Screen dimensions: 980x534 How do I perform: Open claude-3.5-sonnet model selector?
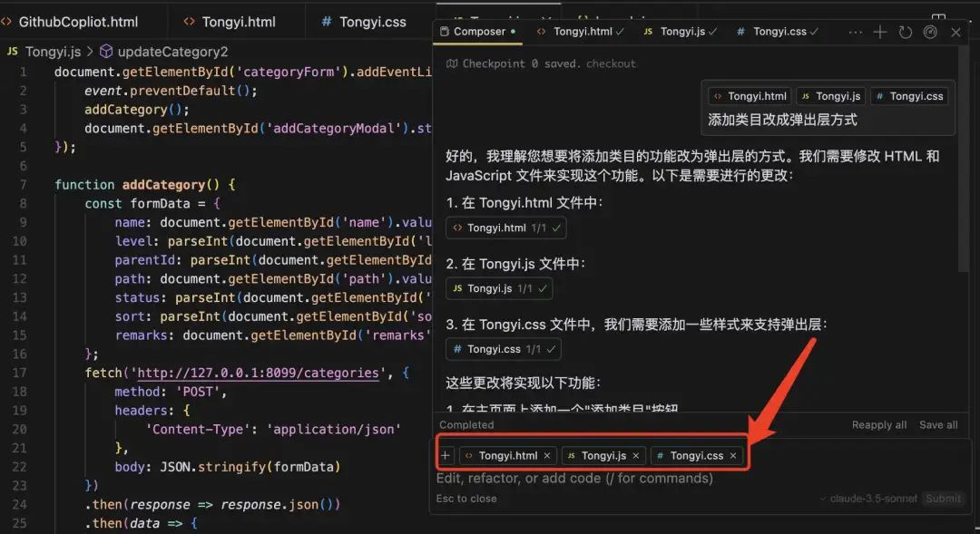tap(868, 499)
